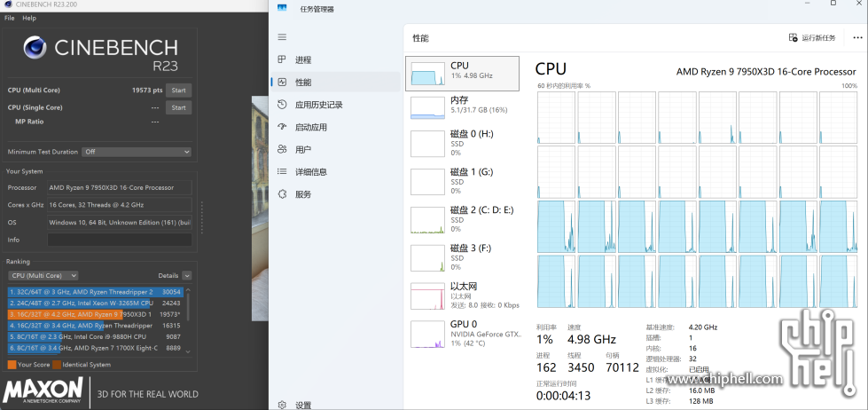The height and width of the screenshot is (410, 868).
Task: Open the three-dot more options menu
Action: coord(857,37)
